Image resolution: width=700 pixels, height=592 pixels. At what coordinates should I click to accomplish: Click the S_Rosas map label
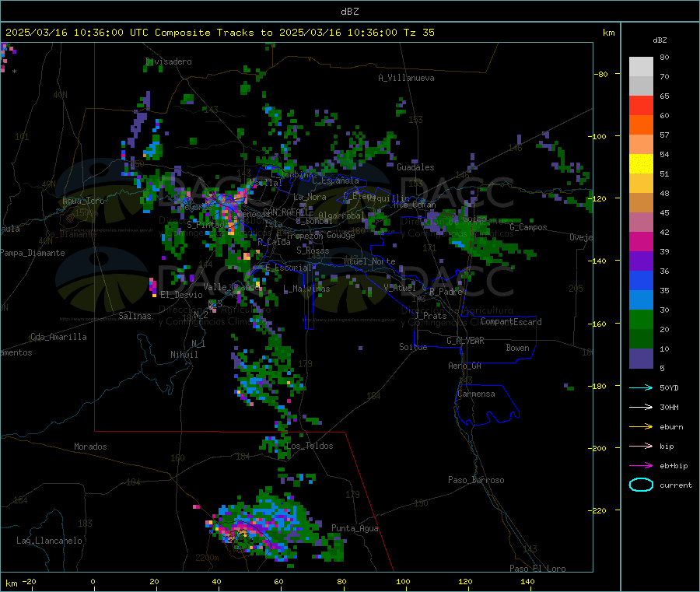(313, 250)
